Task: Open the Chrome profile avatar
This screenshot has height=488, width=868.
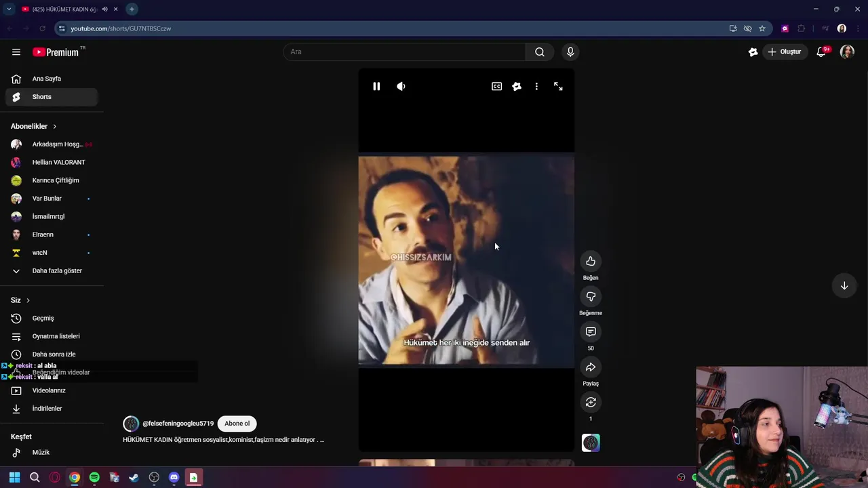Action: coord(842,28)
